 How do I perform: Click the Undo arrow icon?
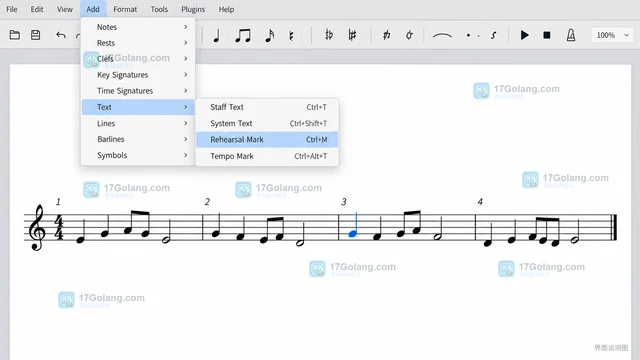pyautogui.click(x=61, y=35)
